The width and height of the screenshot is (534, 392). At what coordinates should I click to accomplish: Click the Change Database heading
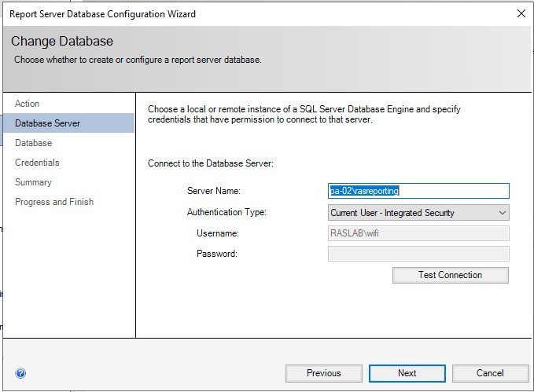62,41
